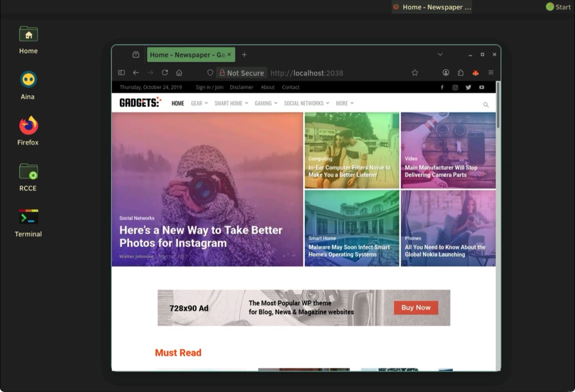575x392 pixels.
Task: List all tabs with chevron button
Action: [440, 55]
